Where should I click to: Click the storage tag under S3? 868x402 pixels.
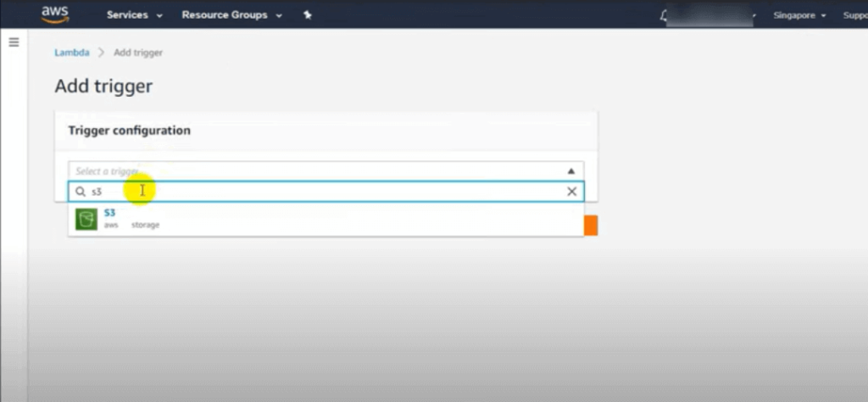(145, 226)
